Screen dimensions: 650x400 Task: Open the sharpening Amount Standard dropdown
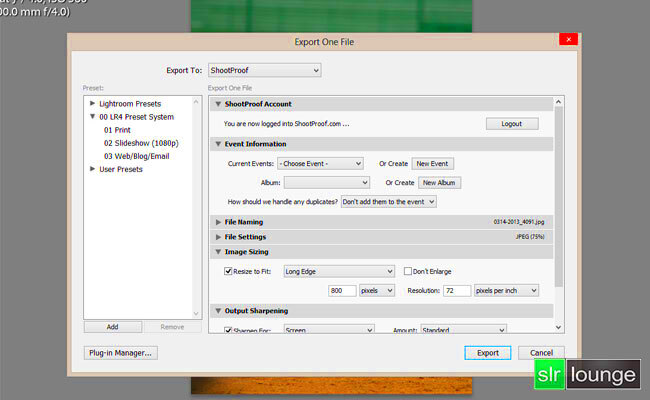(x=463, y=330)
